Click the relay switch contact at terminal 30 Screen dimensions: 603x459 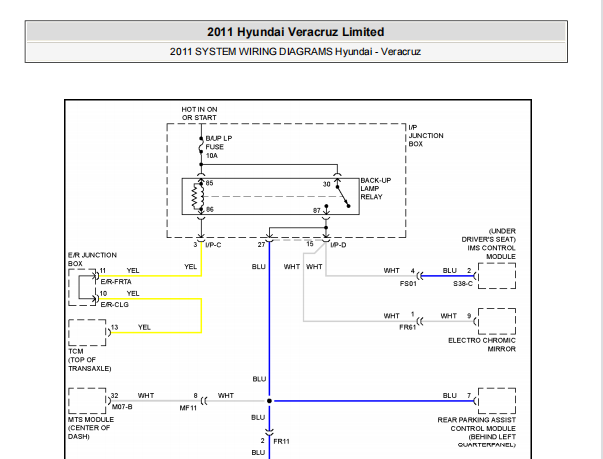(x=342, y=196)
